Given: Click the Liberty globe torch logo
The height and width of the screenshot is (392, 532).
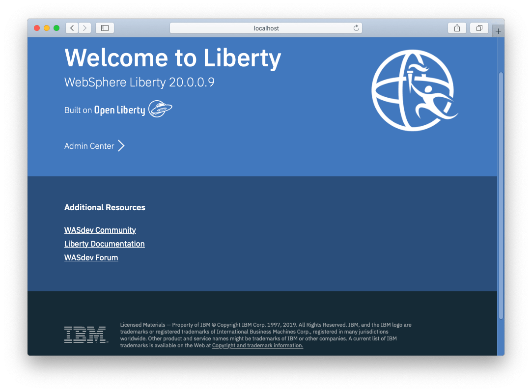Looking at the screenshot, I should point(413,90).
